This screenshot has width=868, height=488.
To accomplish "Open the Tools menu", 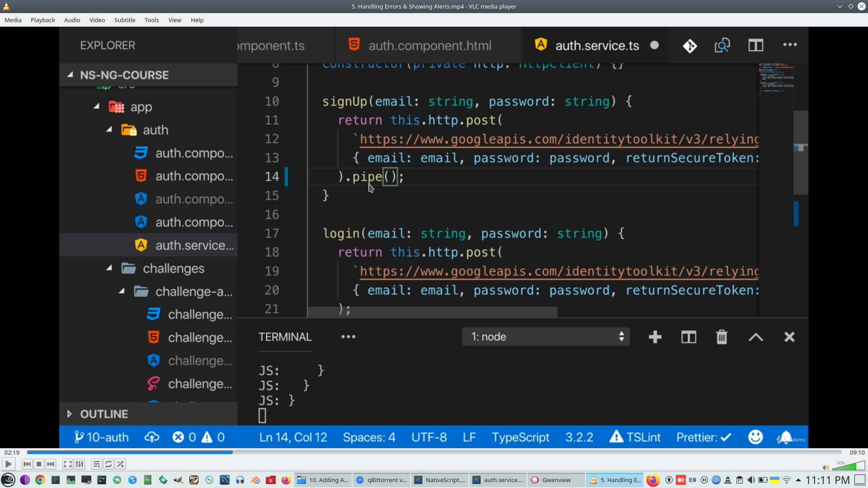I will (x=151, y=20).
